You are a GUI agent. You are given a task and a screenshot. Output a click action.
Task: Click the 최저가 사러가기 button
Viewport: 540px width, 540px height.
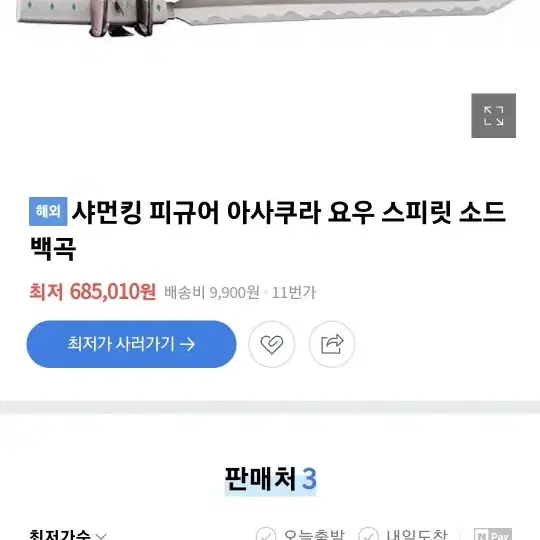coord(132,344)
